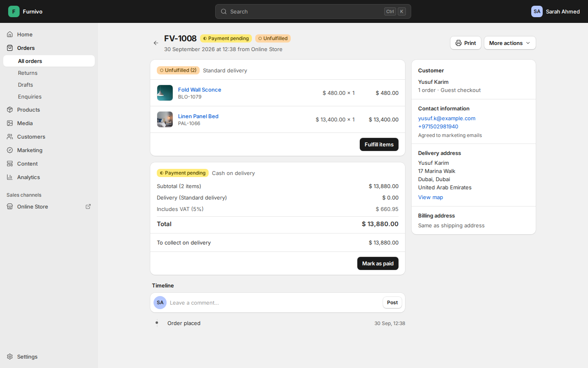The height and width of the screenshot is (368, 588).
Task: Click the Customers people icon
Action: (10, 137)
